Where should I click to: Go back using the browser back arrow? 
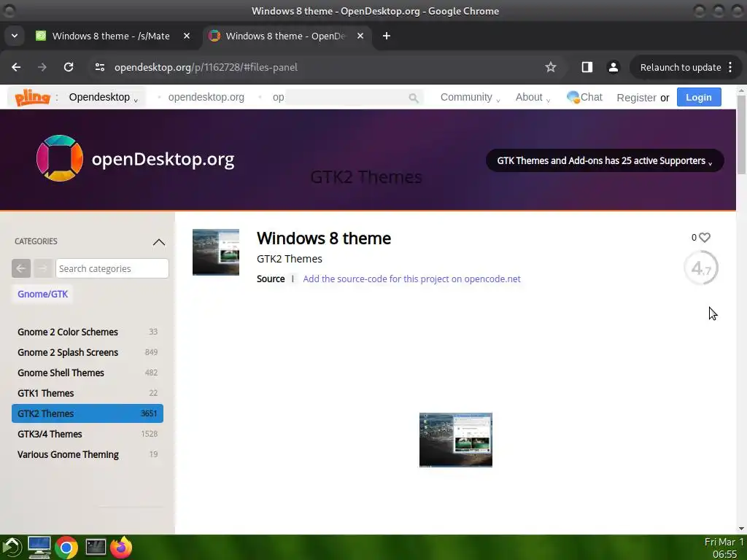pyautogui.click(x=16, y=67)
